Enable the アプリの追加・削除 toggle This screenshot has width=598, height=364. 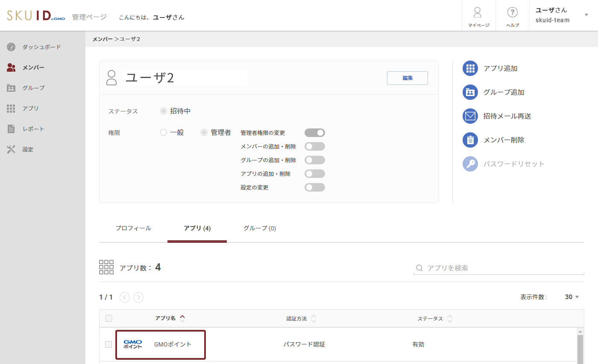tap(315, 173)
